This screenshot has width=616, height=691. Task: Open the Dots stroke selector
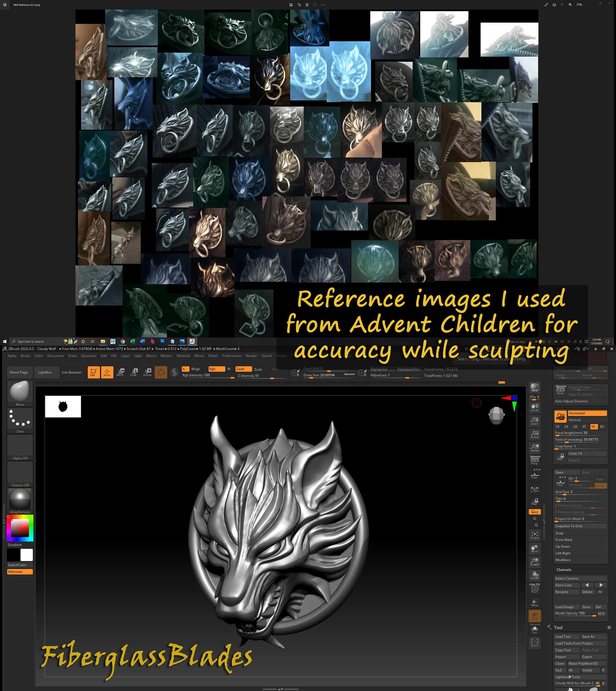tap(20, 420)
